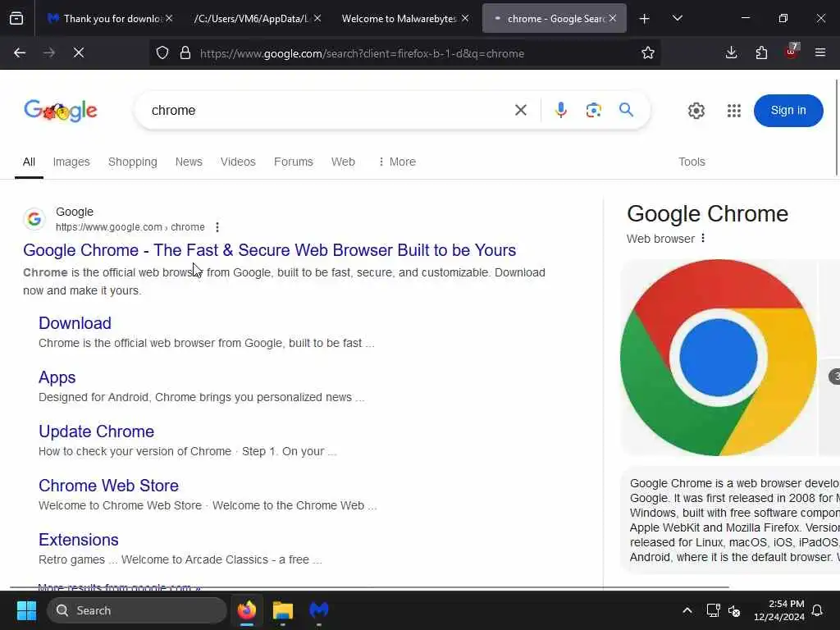The image size is (840, 630).
Task: Open Firefox application hamburger menu
Action: coord(820,52)
